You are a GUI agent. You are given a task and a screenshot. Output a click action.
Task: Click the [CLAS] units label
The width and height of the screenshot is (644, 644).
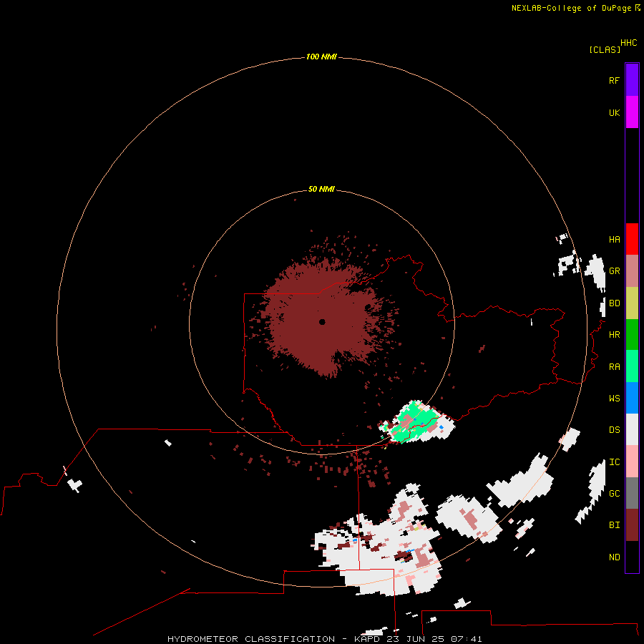coord(605,49)
